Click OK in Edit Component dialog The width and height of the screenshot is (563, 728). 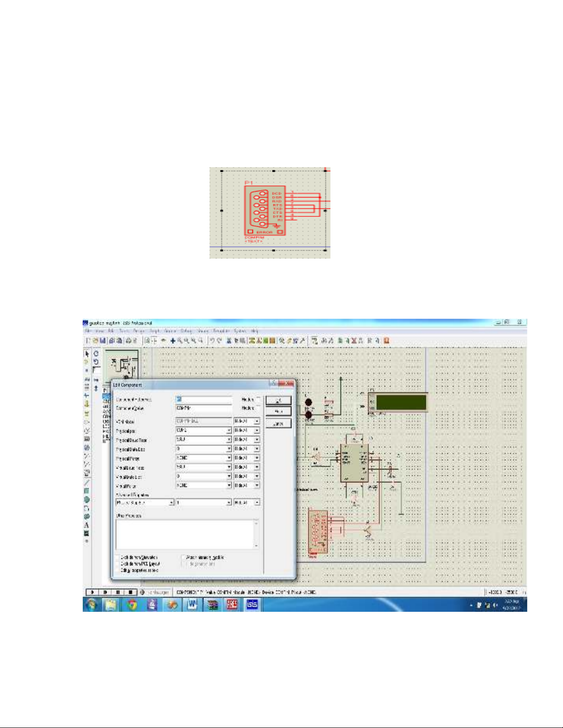pyautogui.click(x=279, y=400)
